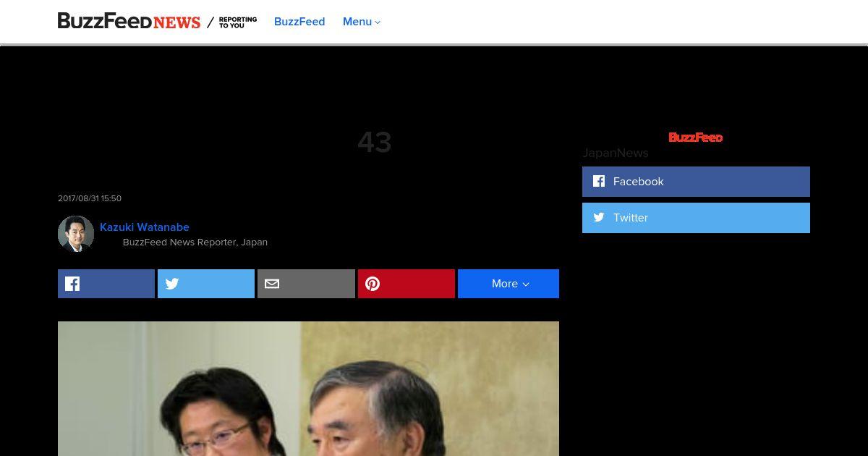Click the Reporting To You tagline
868x456 pixels.
238,22
